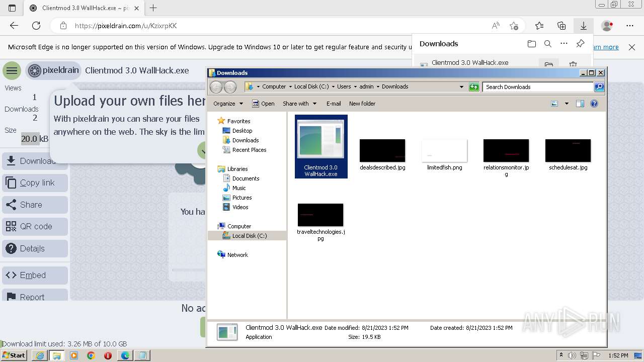The image size is (644, 362).
Task: Open more options in Downloads panel
Action: click(x=564, y=44)
